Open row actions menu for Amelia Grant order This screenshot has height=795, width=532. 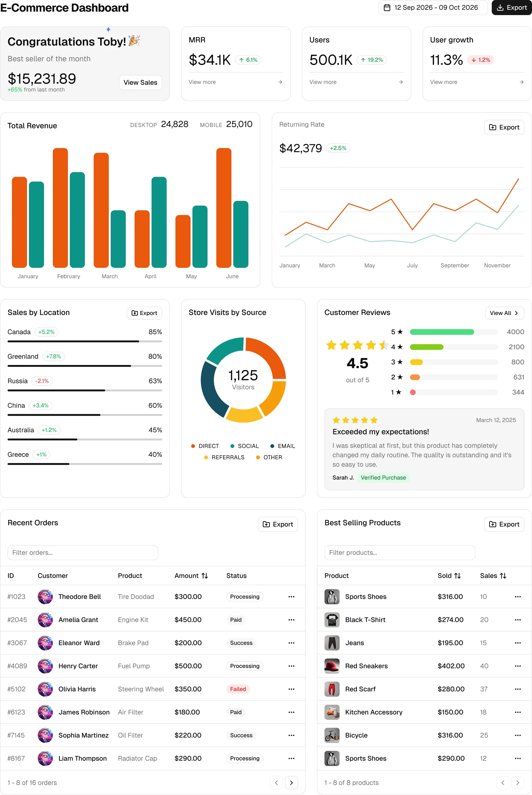291,620
